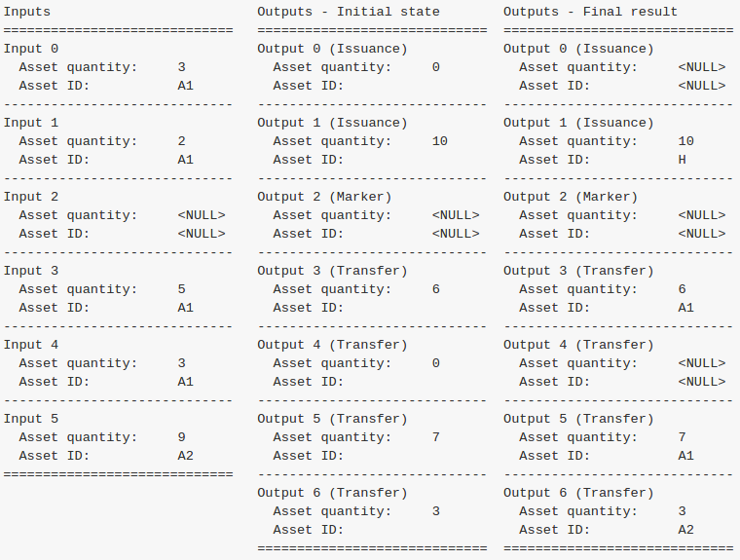Image resolution: width=740 pixels, height=560 pixels.
Task: Click Input 3's asset quantity value 5
Action: tap(181, 289)
